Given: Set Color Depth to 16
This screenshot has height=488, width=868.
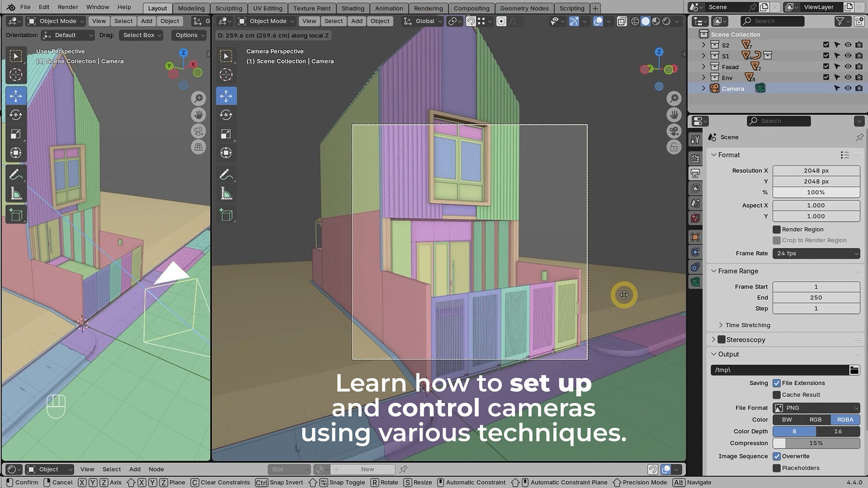Looking at the screenshot, I should (838, 431).
